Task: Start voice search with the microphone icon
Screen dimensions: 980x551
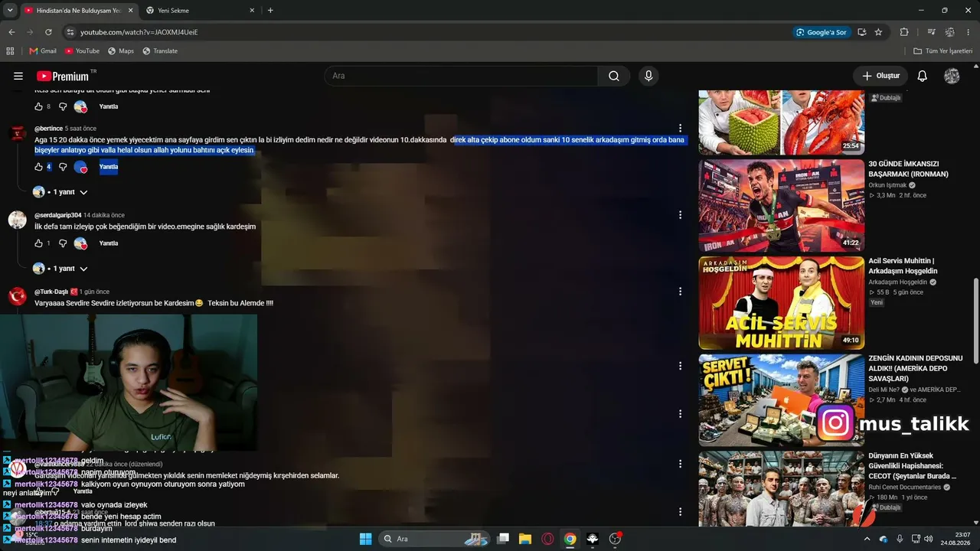Action: click(x=648, y=76)
